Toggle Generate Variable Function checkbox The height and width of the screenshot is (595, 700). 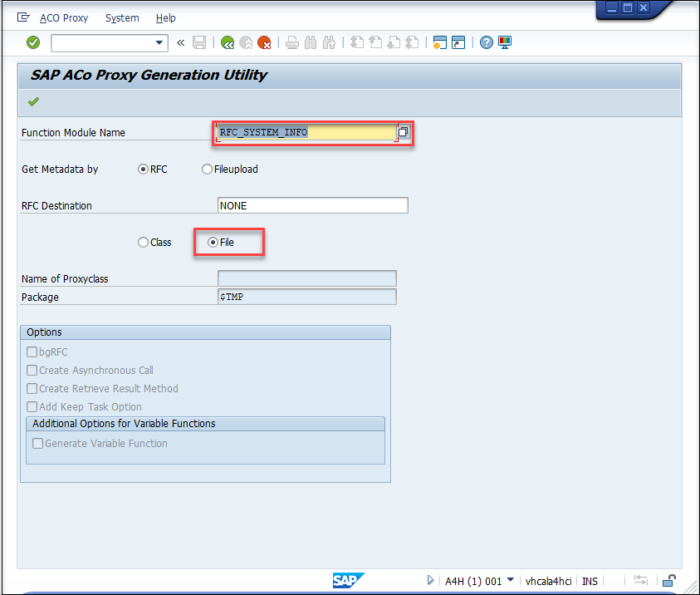(38, 444)
